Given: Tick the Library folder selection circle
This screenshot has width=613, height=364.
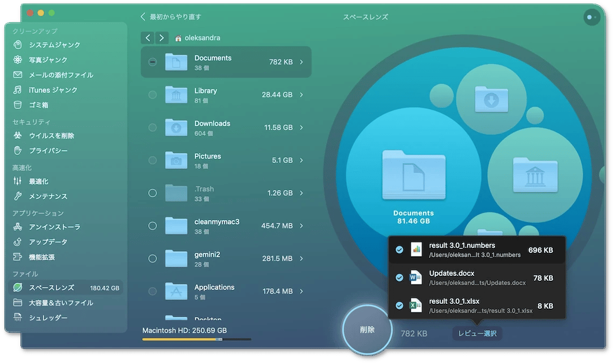Looking at the screenshot, I should click(152, 95).
